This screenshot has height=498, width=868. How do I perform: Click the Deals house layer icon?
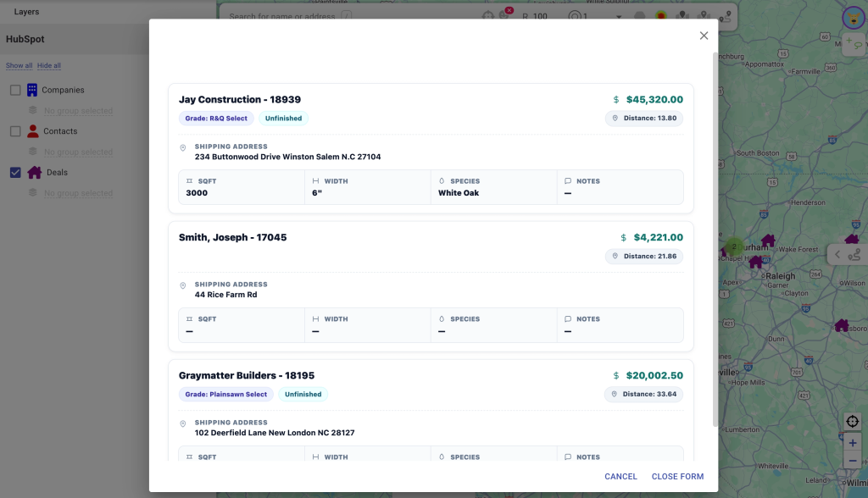point(34,173)
